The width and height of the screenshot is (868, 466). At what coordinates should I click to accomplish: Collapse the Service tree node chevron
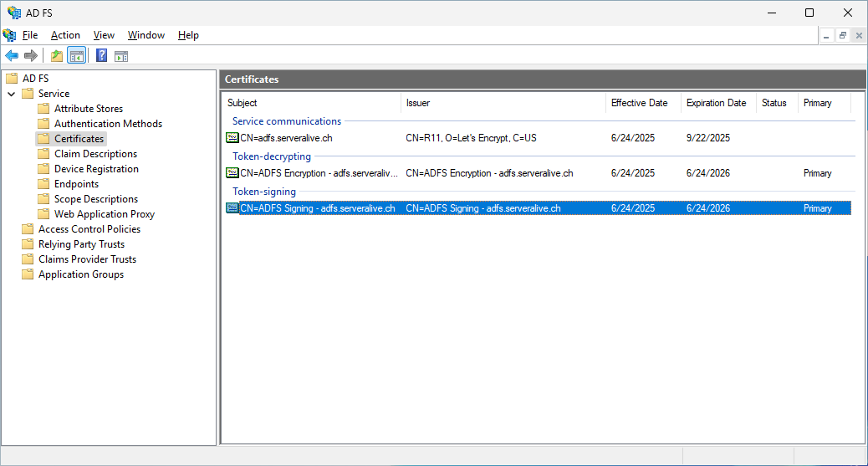(x=11, y=94)
